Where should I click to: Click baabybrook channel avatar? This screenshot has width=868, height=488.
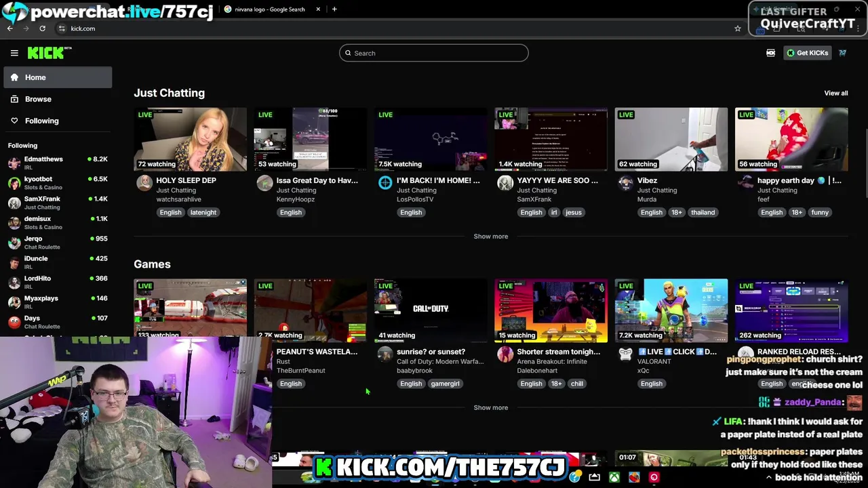(x=385, y=354)
